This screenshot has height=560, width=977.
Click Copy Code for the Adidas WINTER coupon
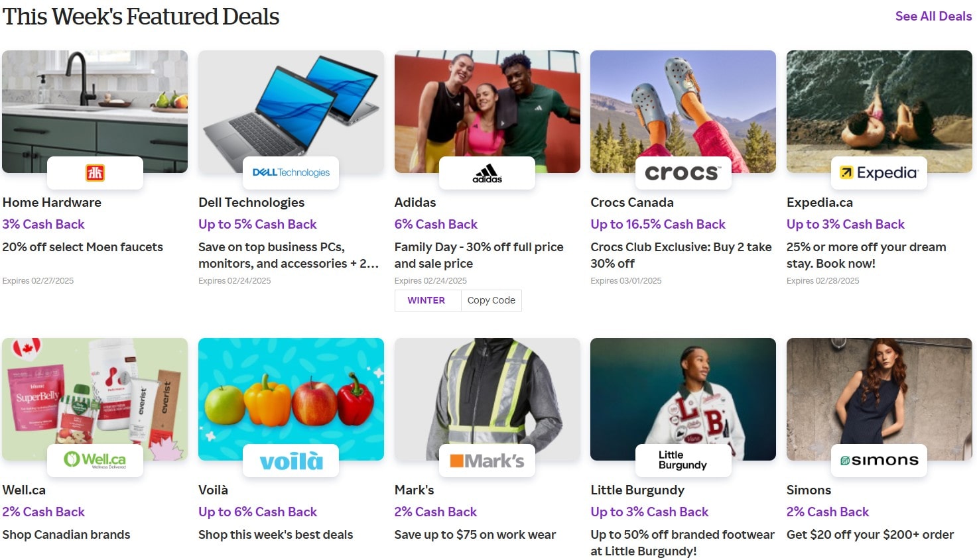point(491,300)
